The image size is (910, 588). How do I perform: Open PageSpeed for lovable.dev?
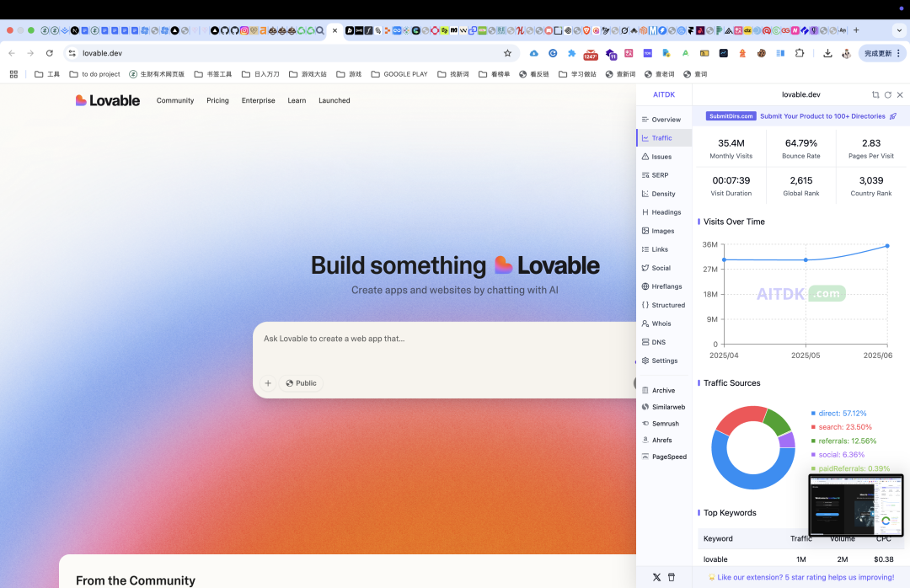click(664, 457)
